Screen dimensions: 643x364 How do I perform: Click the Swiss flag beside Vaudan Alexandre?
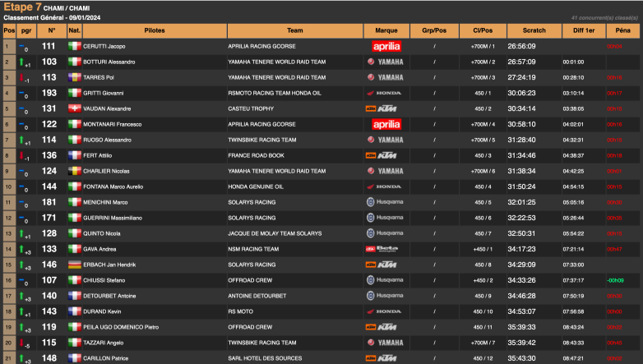click(75, 108)
